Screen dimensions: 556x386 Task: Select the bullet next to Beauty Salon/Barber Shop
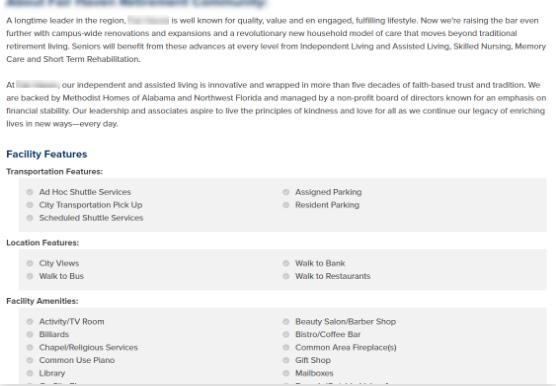pyautogui.click(x=286, y=322)
